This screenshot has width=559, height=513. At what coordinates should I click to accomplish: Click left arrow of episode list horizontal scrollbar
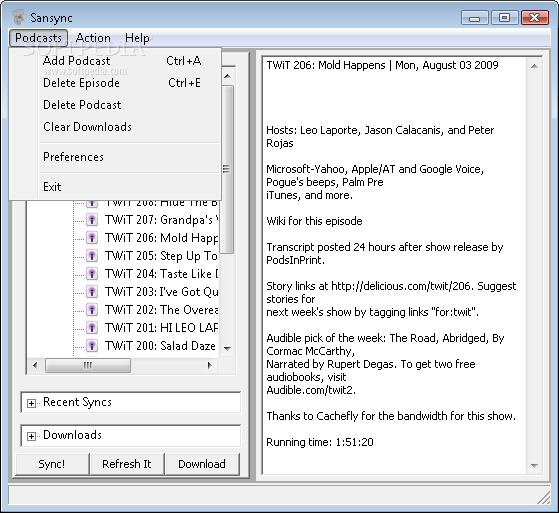(35, 365)
